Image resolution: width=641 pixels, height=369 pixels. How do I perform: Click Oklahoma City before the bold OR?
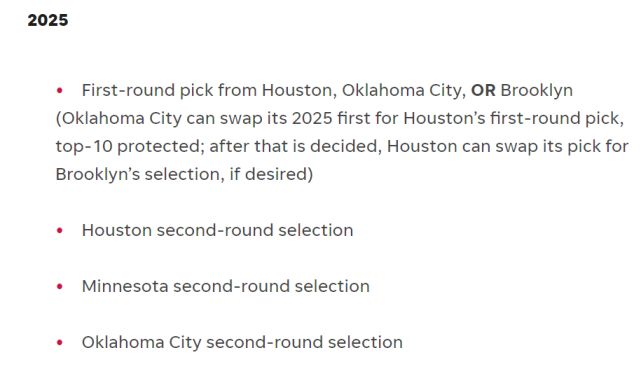point(404,90)
